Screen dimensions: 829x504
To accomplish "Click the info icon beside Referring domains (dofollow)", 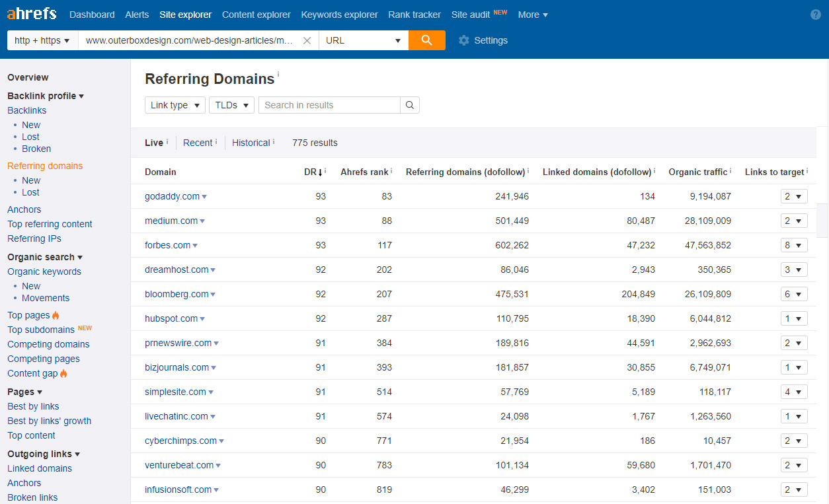I will click(x=528, y=170).
